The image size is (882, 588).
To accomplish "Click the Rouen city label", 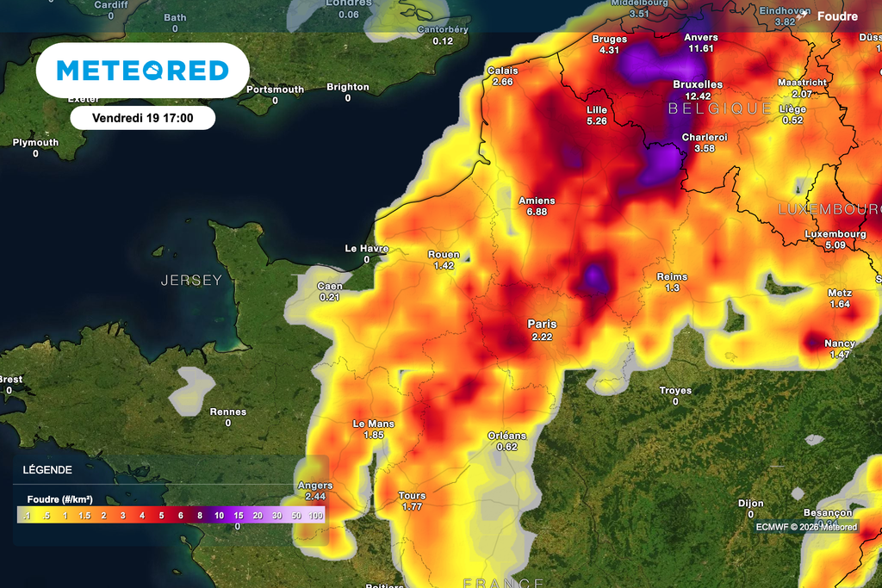I will tap(444, 255).
